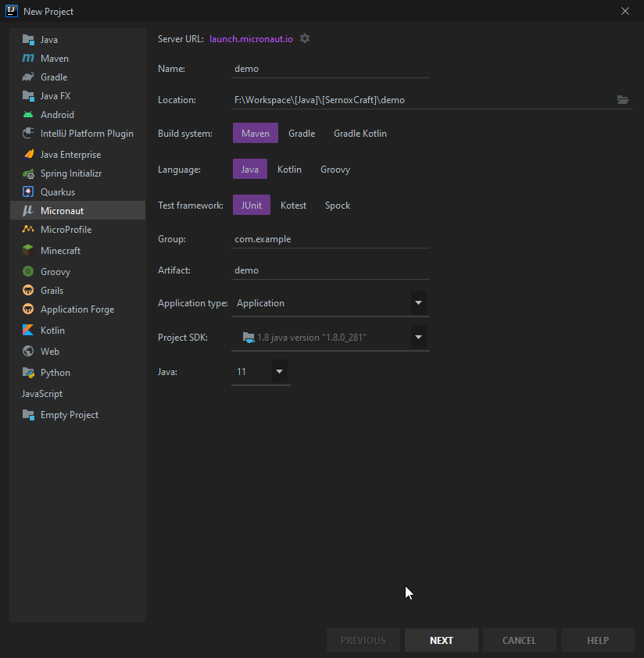This screenshot has height=658, width=644.
Task: Select the Maven icon in the sidebar
Action: pyautogui.click(x=28, y=59)
